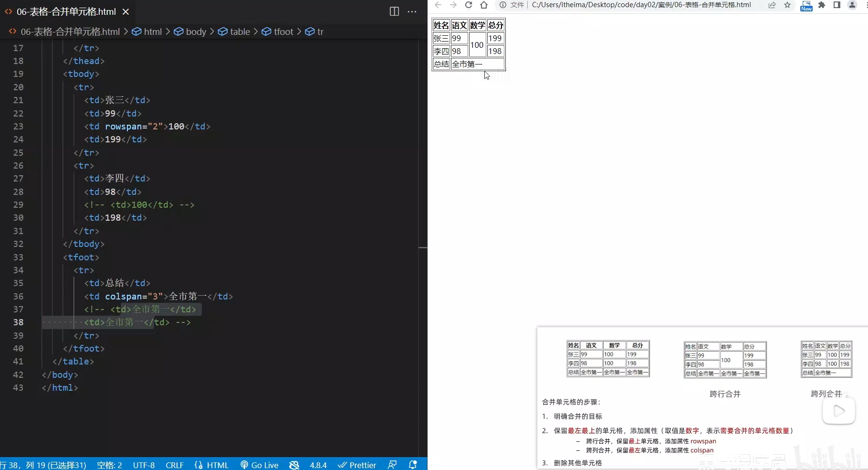Viewport: 868px width, 470px height.
Task: Go back in the browser
Action: click(438, 5)
